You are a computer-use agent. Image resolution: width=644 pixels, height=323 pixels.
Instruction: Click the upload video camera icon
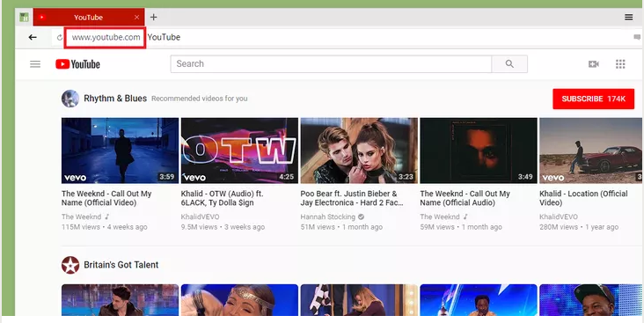tap(594, 64)
